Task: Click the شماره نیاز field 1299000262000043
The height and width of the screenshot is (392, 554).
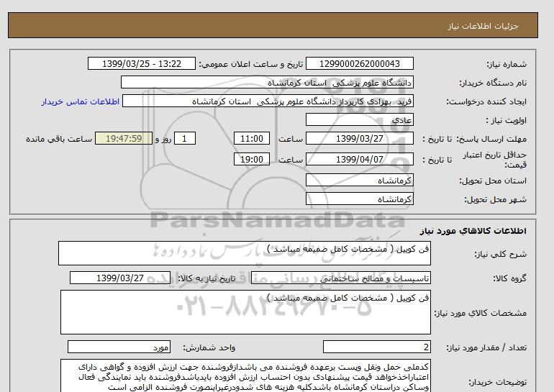Action: click(359, 63)
